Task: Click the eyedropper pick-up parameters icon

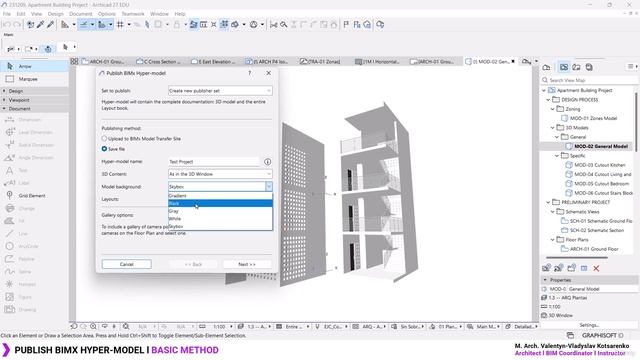Action: (x=40, y=25)
